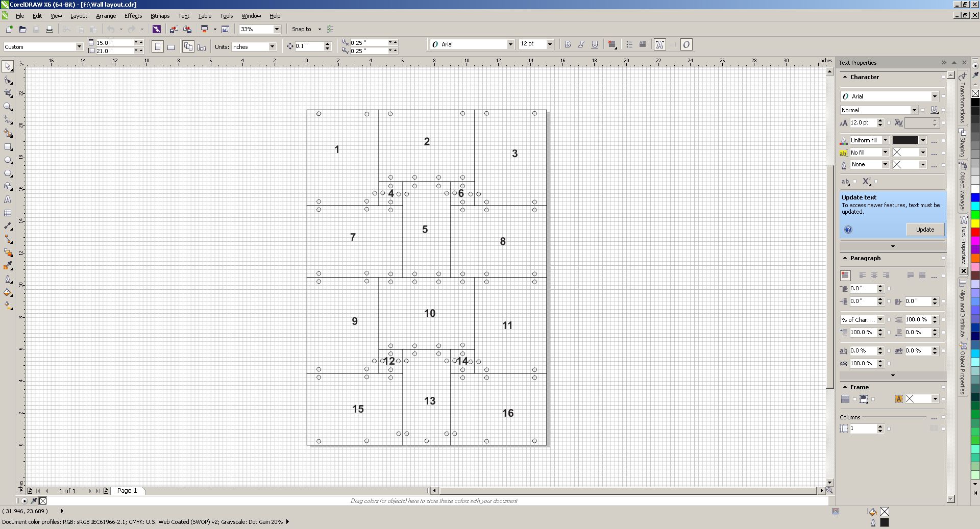Open the Snap to menu
This screenshot has width=980, height=529.
coord(305,29)
